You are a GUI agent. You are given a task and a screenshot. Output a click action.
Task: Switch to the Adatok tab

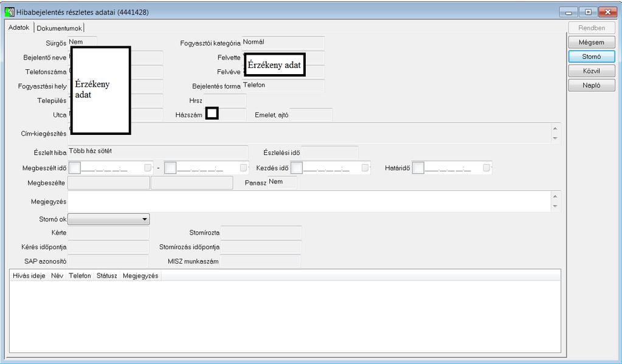tap(19, 27)
